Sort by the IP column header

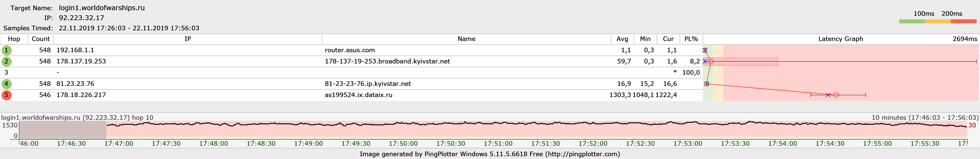coord(188,39)
